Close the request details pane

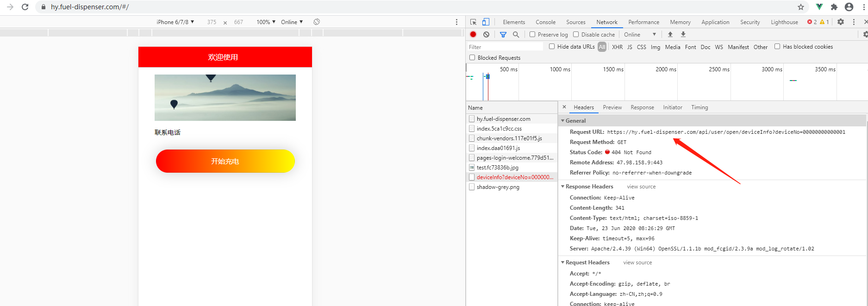(564, 107)
